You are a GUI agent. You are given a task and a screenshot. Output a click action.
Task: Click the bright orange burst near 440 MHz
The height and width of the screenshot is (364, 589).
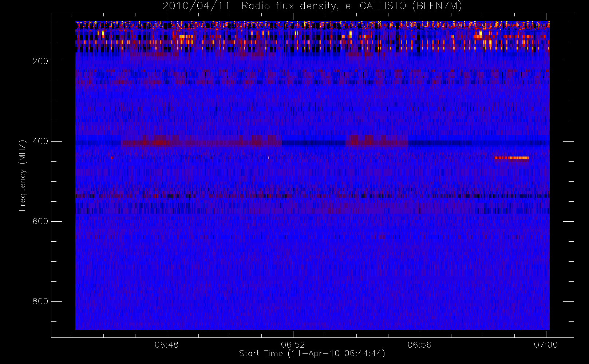coord(511,158)
